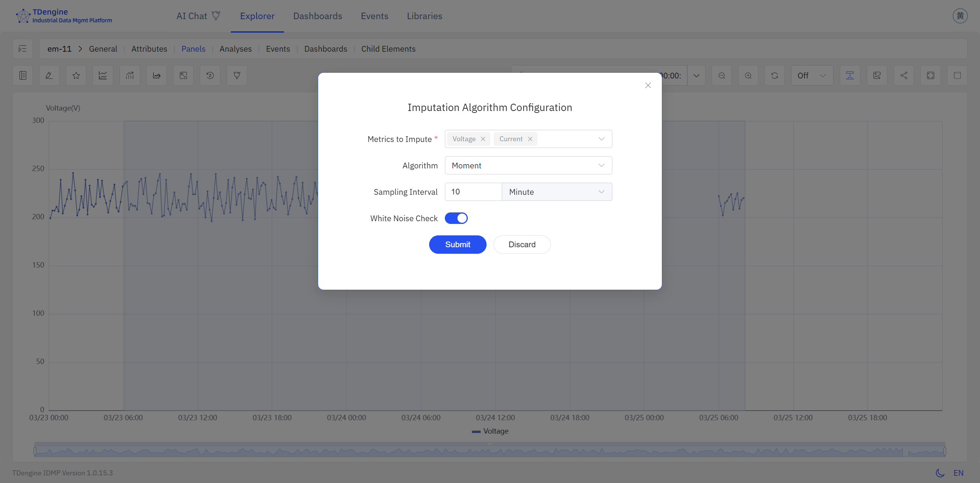Click the bar chart trend icon
The height and width of the screenshot is (483, 980).
[129, 75]
